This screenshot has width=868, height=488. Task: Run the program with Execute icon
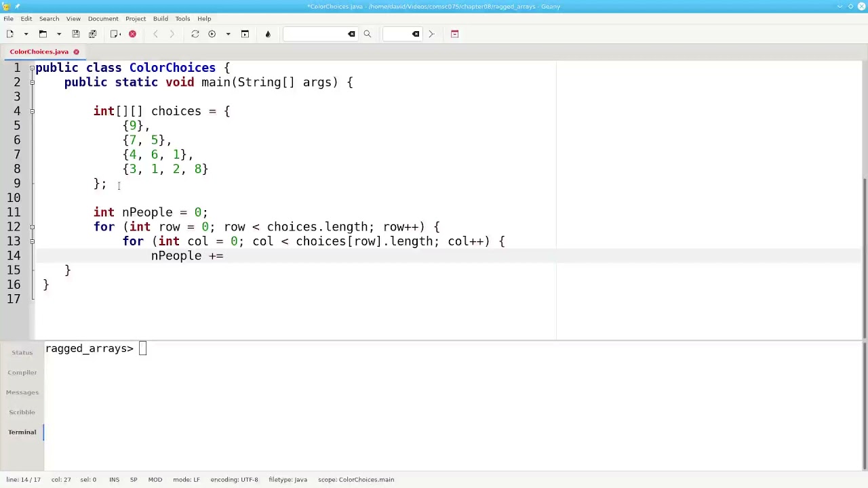click(245, 34)
